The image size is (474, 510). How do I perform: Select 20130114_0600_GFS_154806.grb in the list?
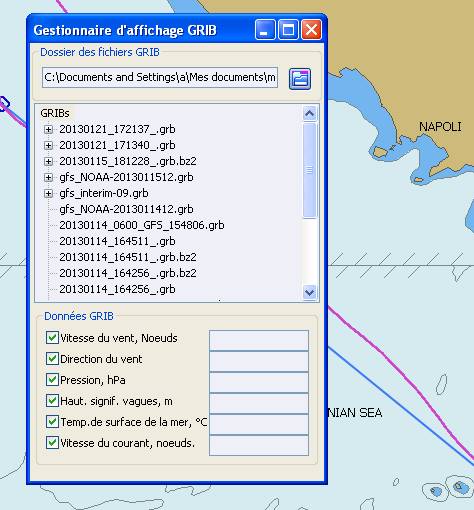click(x=142, y=225)
